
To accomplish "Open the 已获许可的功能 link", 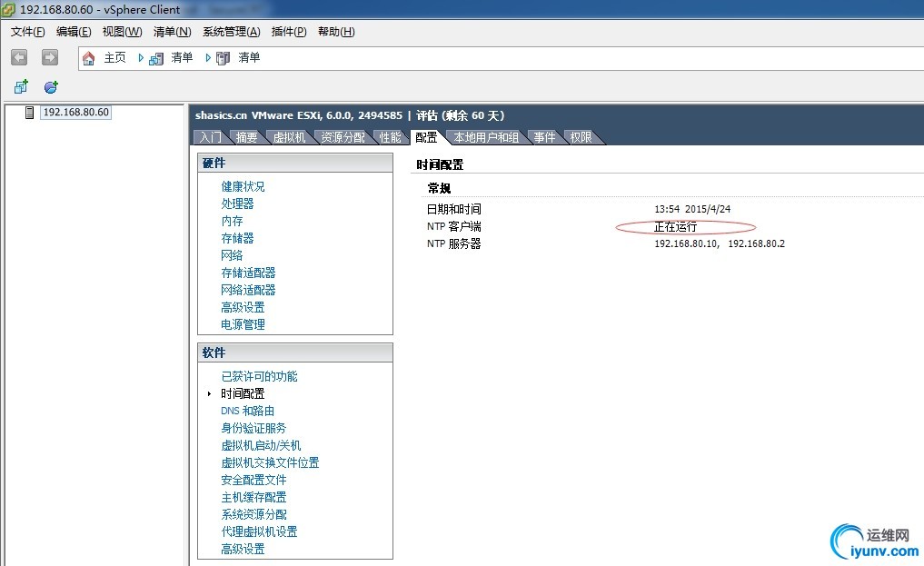I will [x=259, y=376].
